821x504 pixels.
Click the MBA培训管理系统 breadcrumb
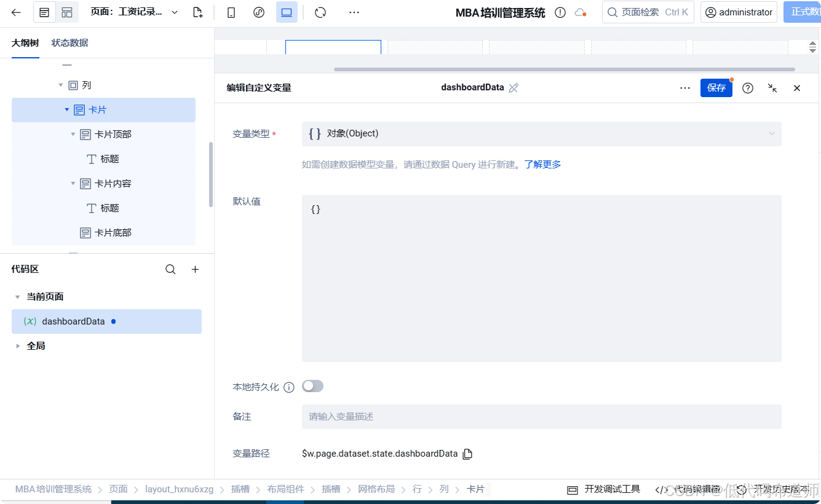pyautogui.click(x=54, y=489)
